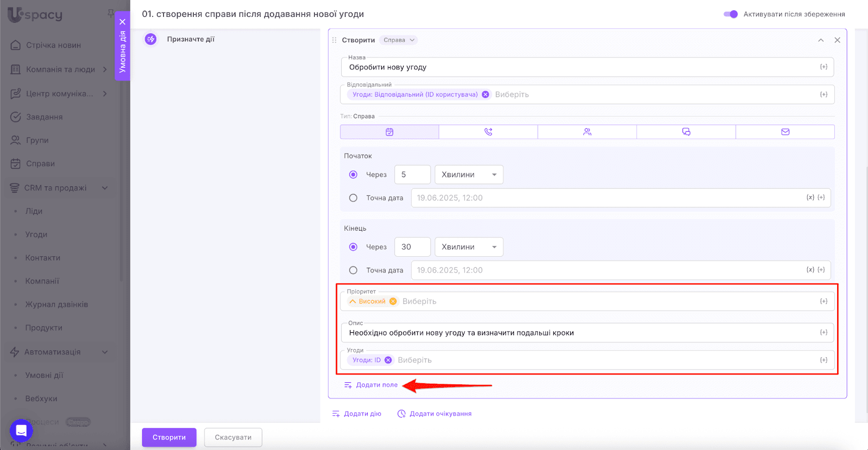Image resolution: width=868 pixels, height=450 pixels.
Task: Select 'Через' radio under Кінець
Action: point(353,247)
